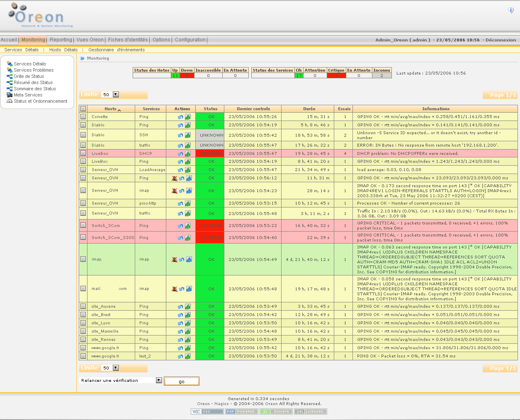Click the disabled-notification icon on Serveur_OVH Ping
Image resolution: width=520 pixels, height=420 pixels.
click(175, 178)
